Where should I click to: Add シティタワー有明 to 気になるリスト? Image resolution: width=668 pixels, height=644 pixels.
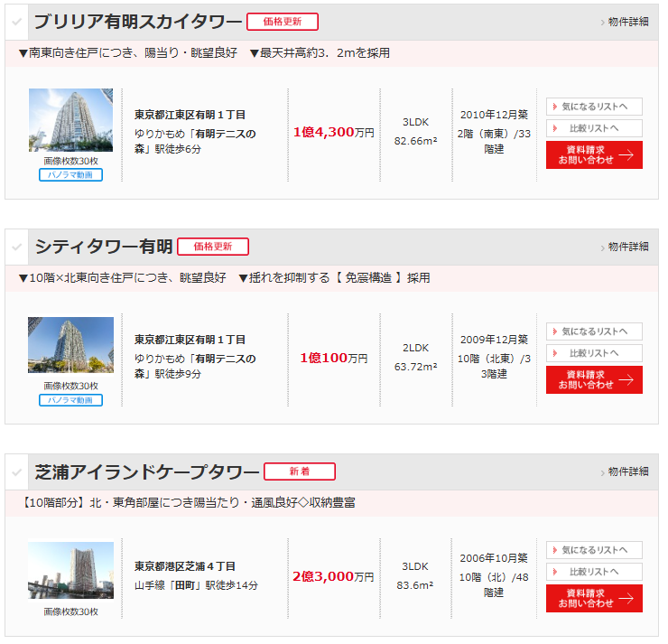(594, 331)
